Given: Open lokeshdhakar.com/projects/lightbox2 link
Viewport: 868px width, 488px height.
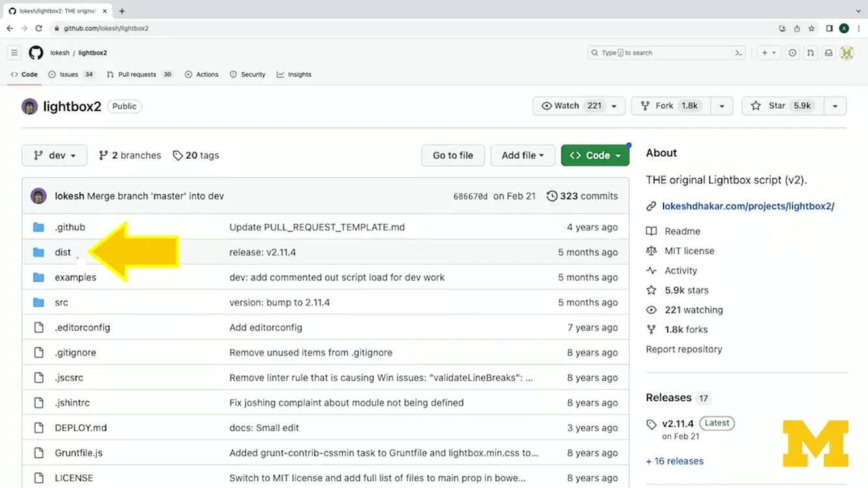Looking at the screenshot, I should point(748,206).
